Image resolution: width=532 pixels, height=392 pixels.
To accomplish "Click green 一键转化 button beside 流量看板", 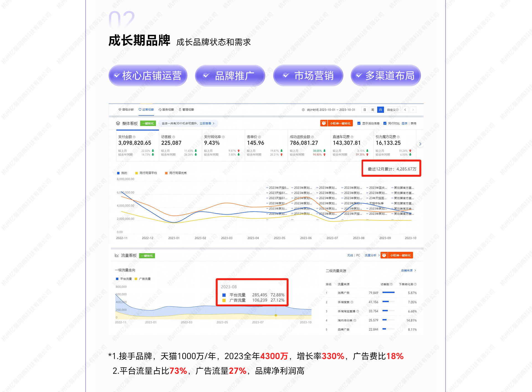I will tap(147, 256).
